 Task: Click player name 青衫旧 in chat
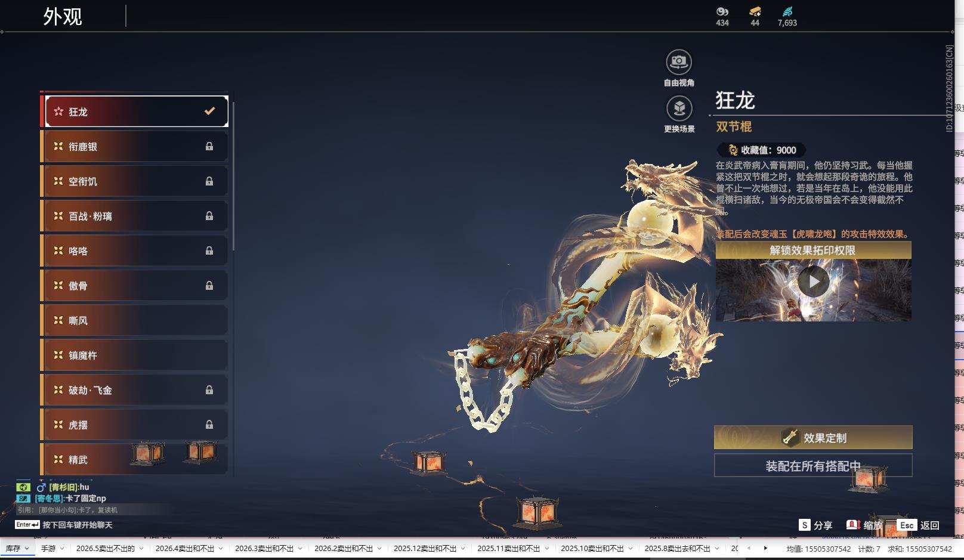(63, 487)
